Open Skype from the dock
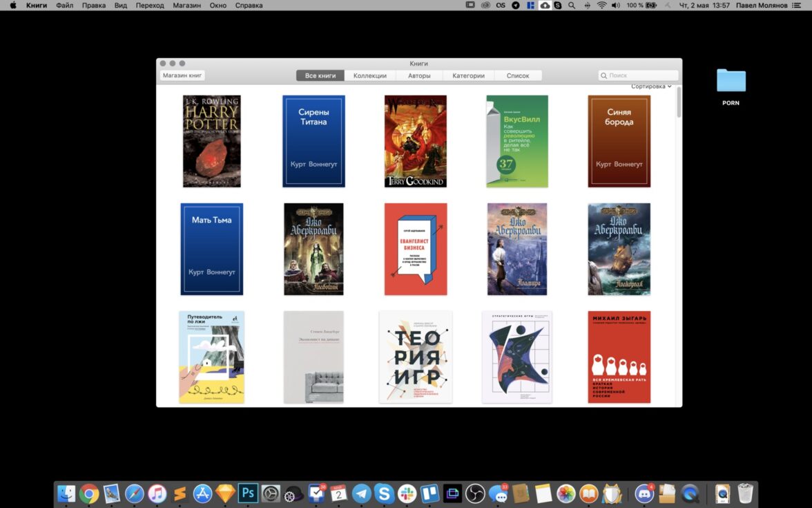 pos(384,493)
